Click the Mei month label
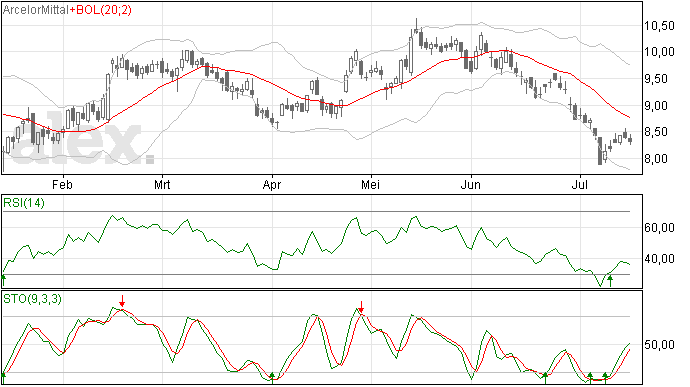The width and height of the screenshot is (690, 387). (371, 184)
